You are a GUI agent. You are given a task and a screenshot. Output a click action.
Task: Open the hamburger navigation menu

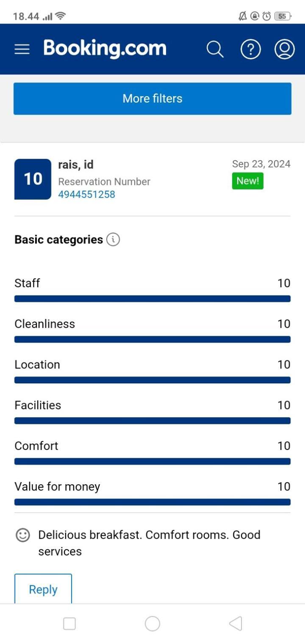22,49
